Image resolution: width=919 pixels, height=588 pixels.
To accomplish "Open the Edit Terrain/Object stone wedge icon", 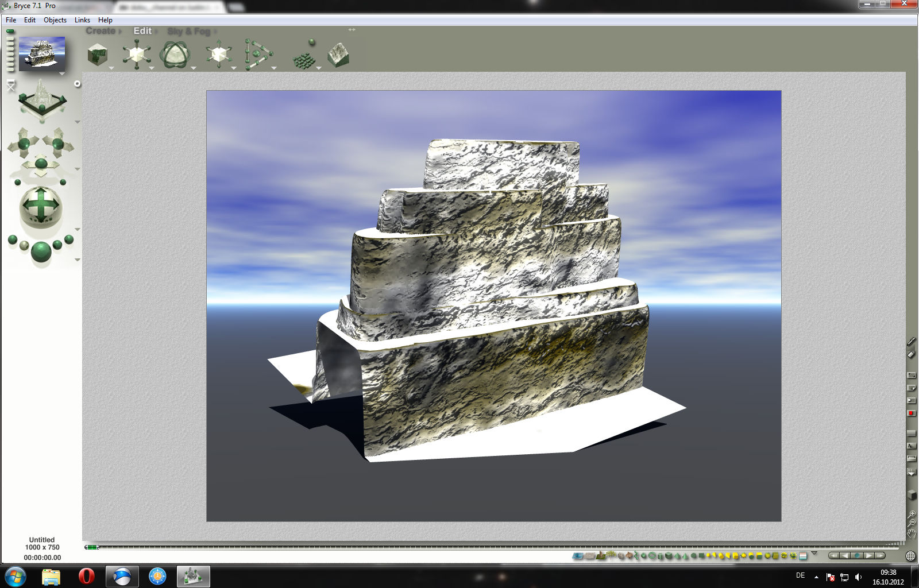I will (x=338, y=55).
